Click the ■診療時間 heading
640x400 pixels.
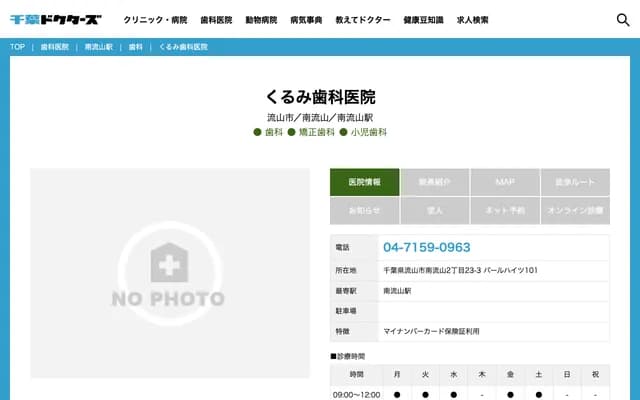(348, 356)
